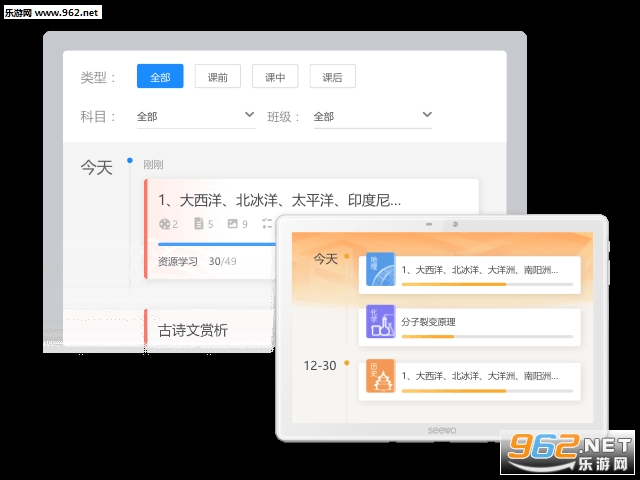Image resolution: width=640 pixels, height=480 pixels.
Task: Open lesson card 大西洋、北冰洋、太平洋
Action: click(312, 229)
